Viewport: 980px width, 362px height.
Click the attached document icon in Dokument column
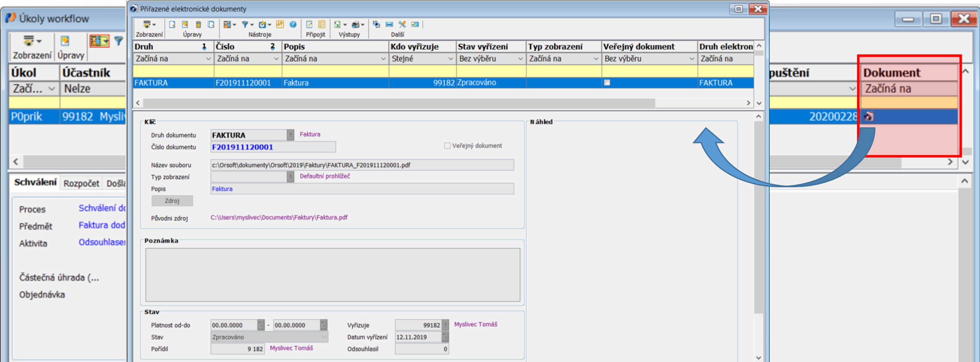868,117
